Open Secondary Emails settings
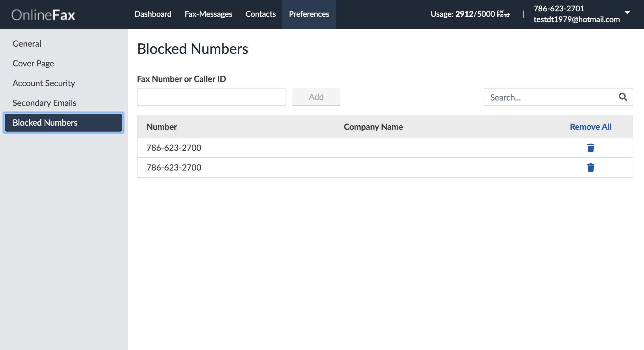This screenshot has height=350, width=644. 44,103
